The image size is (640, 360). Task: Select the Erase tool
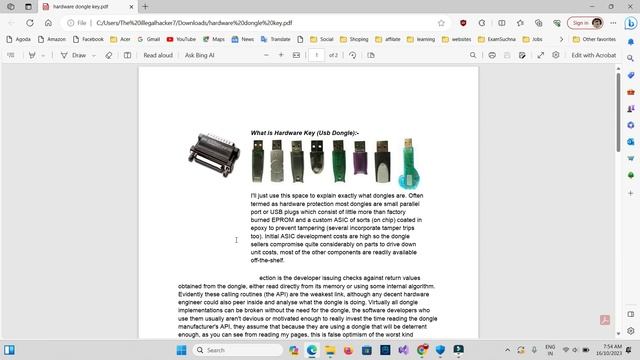coord(109,55)
